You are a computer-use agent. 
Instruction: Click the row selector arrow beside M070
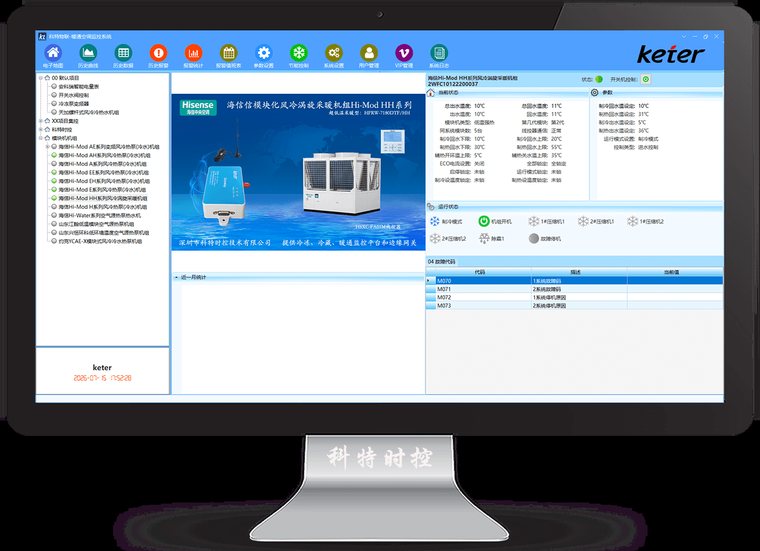pos(429,281)
